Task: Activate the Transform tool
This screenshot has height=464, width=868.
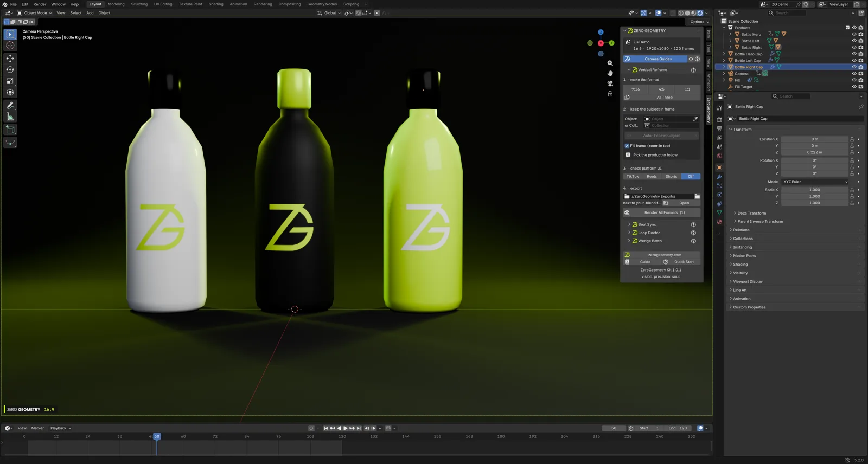Action: point(10,92)
